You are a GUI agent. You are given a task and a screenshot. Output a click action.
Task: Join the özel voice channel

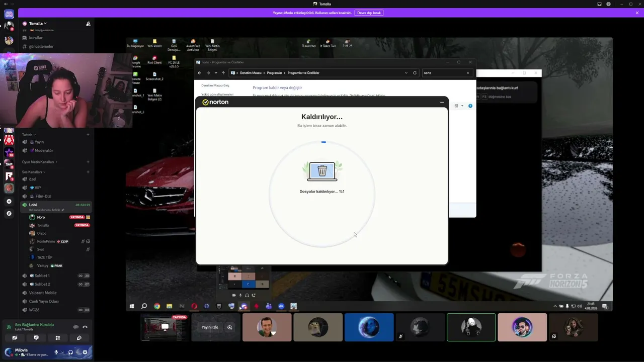click(55, 179)
